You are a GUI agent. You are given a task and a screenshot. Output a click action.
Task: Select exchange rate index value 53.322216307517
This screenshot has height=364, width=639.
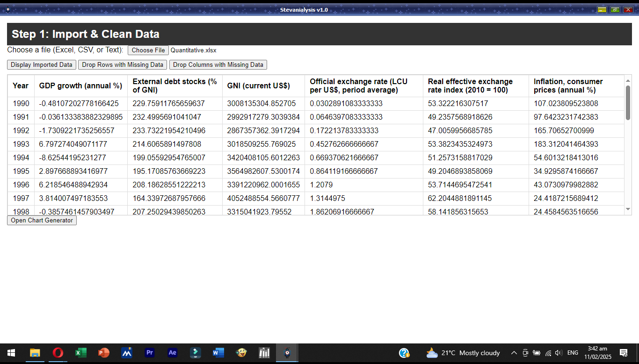tap(476, 103)
